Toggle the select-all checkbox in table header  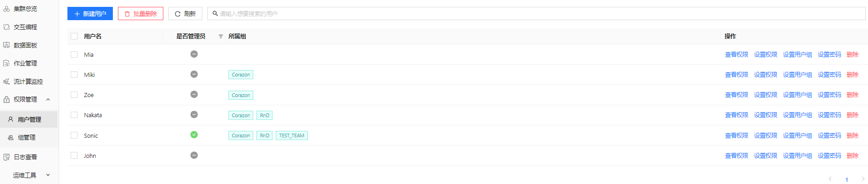coord(74,36)
